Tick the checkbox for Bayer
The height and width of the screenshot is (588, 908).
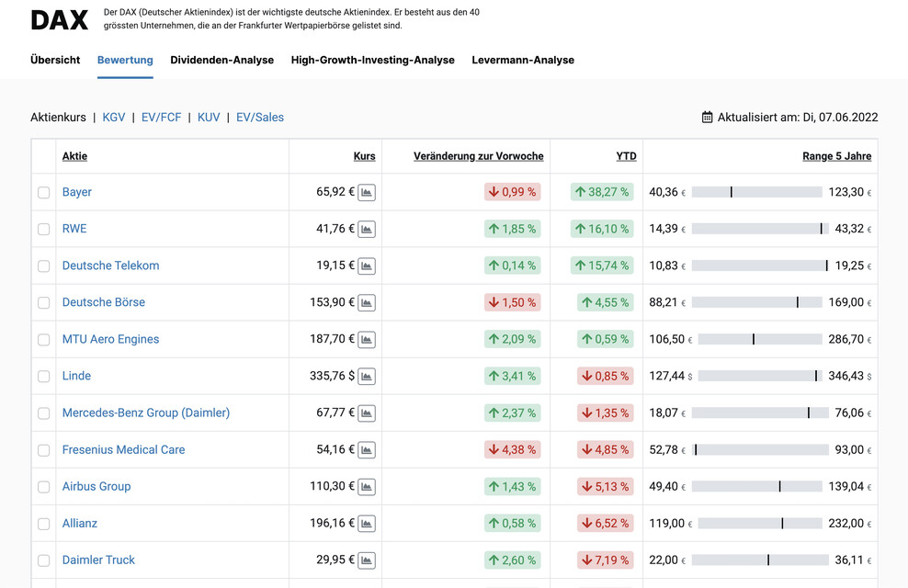tap(44, 193)
